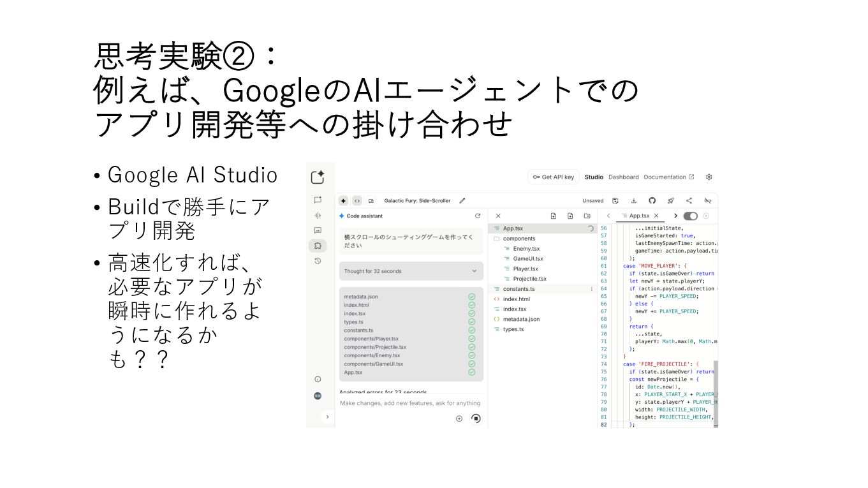Click the info circle icon in the sidebar
The width and height of the screenshot is (868, 488).
click(318, 379)
